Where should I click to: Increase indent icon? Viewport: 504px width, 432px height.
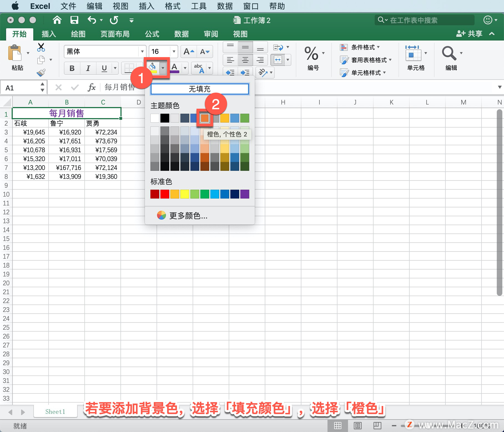pos(245,72)
